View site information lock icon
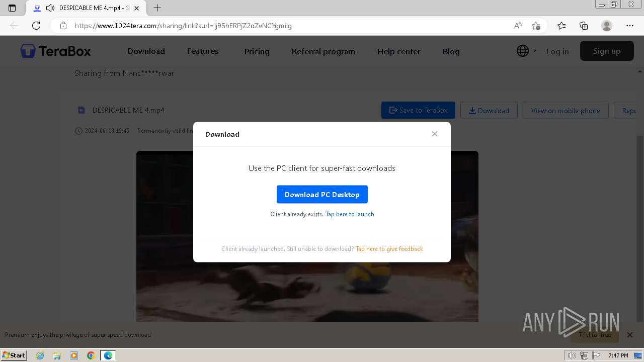The width and height of the screenshot is (644, 362). (x=63, y=26)
